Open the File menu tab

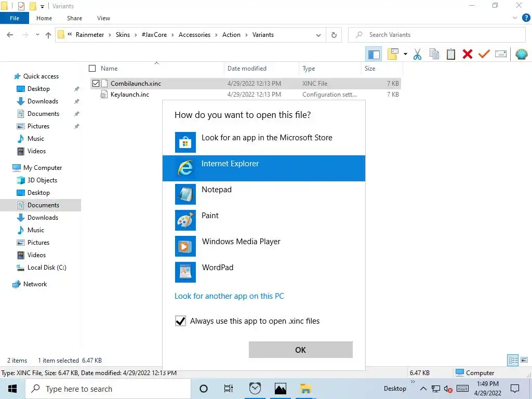click(15, 18)
